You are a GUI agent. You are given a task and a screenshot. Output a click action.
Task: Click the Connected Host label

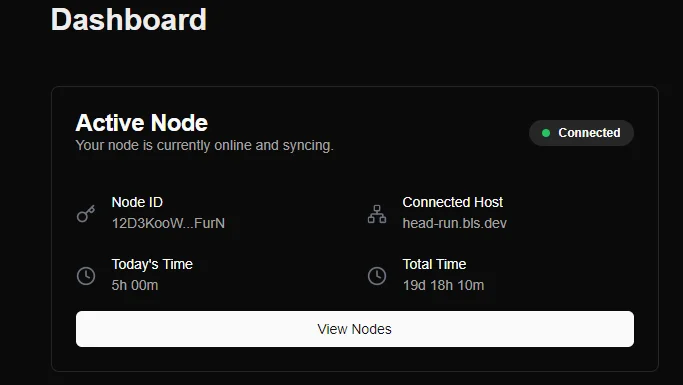[x=453, y=202]
